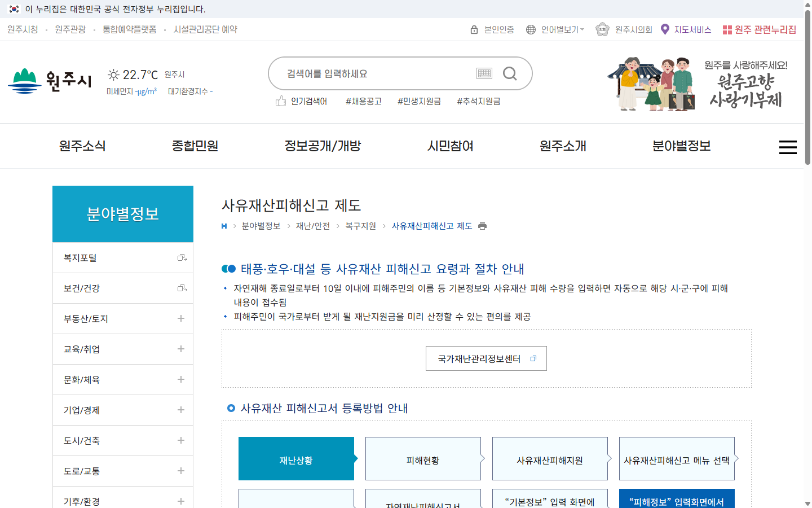Open the 시민참여 main menu

click(451, 146)
